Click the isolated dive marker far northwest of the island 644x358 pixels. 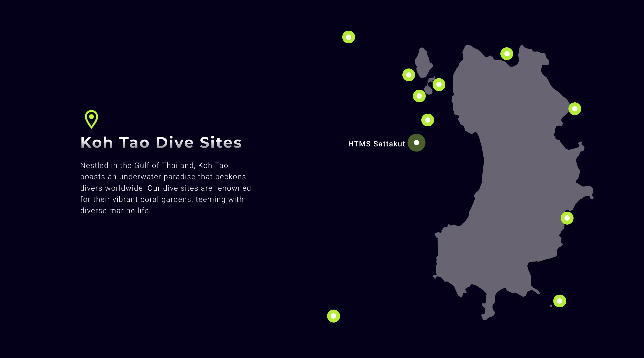pyautogui.click(x=348, y=37)
